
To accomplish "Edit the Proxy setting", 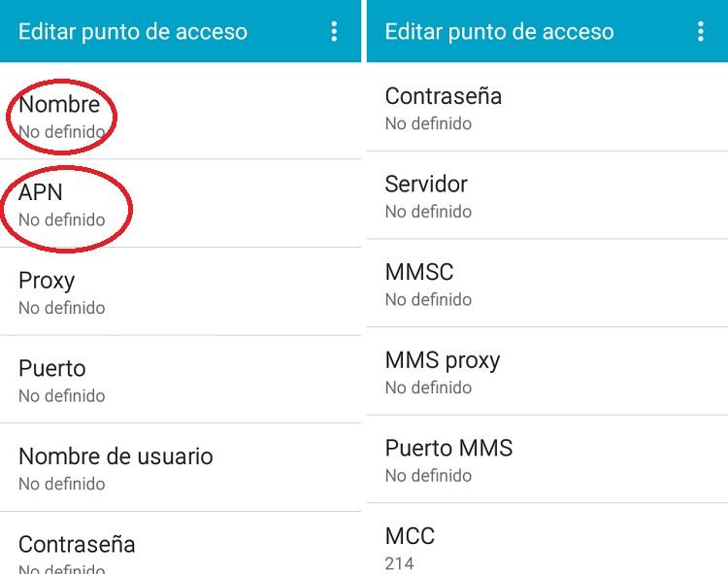I will click(181, 291).
